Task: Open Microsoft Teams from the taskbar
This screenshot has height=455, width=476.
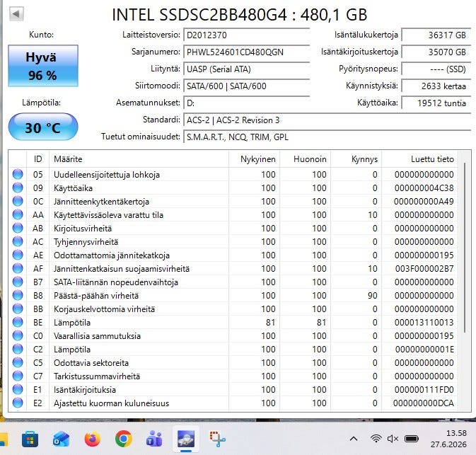Action: (155, 439)
